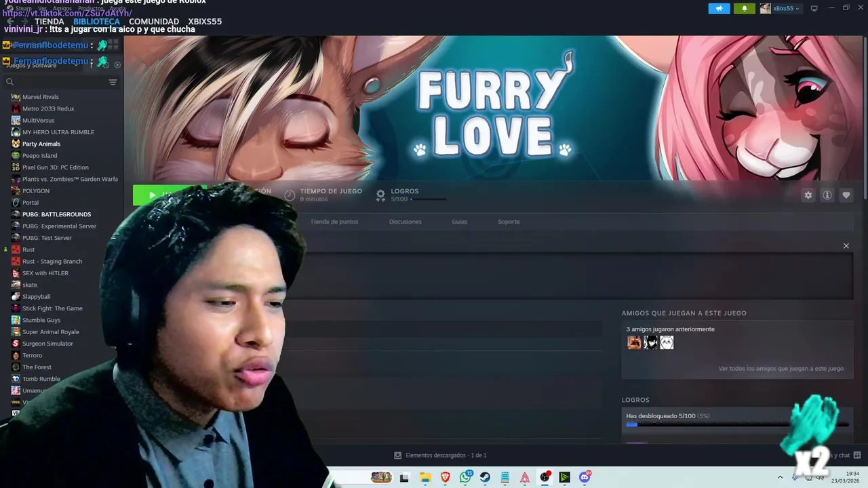Launch Brave browser from taskbar
The height and width of the screenshot is (488, 868).
click(x=446, y=477)
